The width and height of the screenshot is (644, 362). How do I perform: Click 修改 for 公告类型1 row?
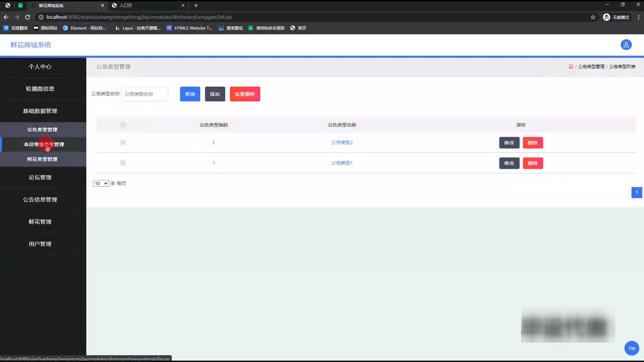[509, 163]
